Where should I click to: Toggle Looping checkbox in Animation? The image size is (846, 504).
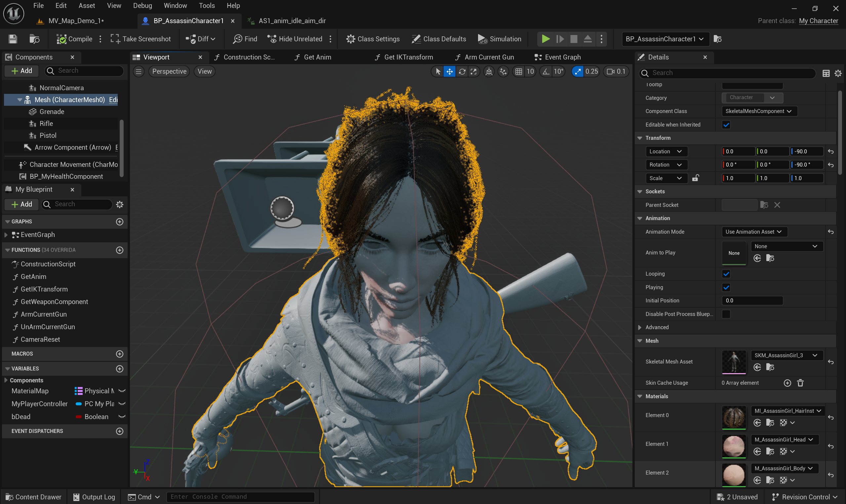tap(726, 274)
